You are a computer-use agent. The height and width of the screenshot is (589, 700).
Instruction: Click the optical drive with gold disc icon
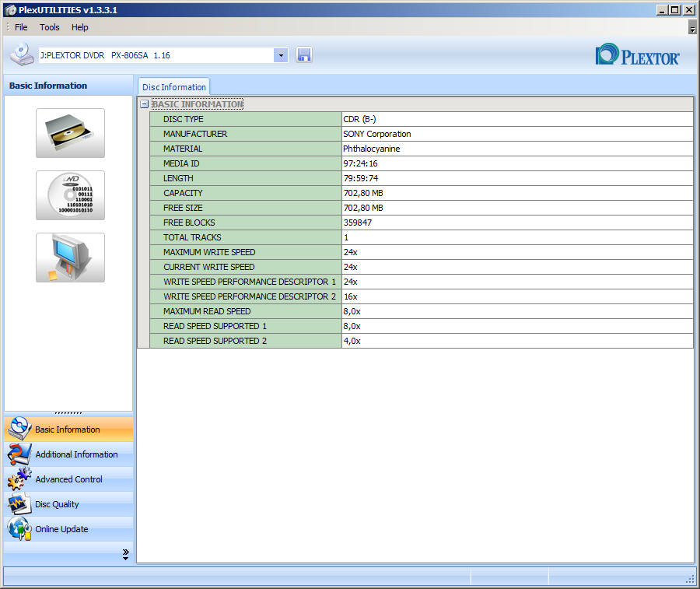click(71, 133)
